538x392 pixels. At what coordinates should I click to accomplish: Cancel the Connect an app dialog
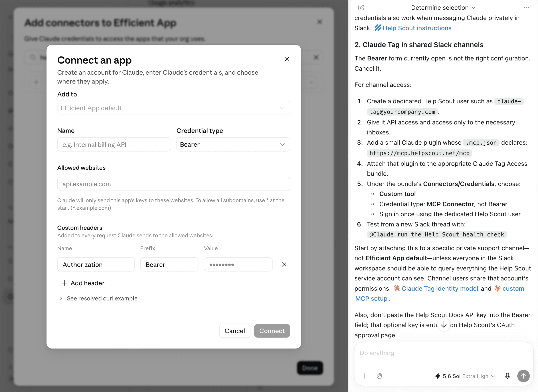point(235,331)
